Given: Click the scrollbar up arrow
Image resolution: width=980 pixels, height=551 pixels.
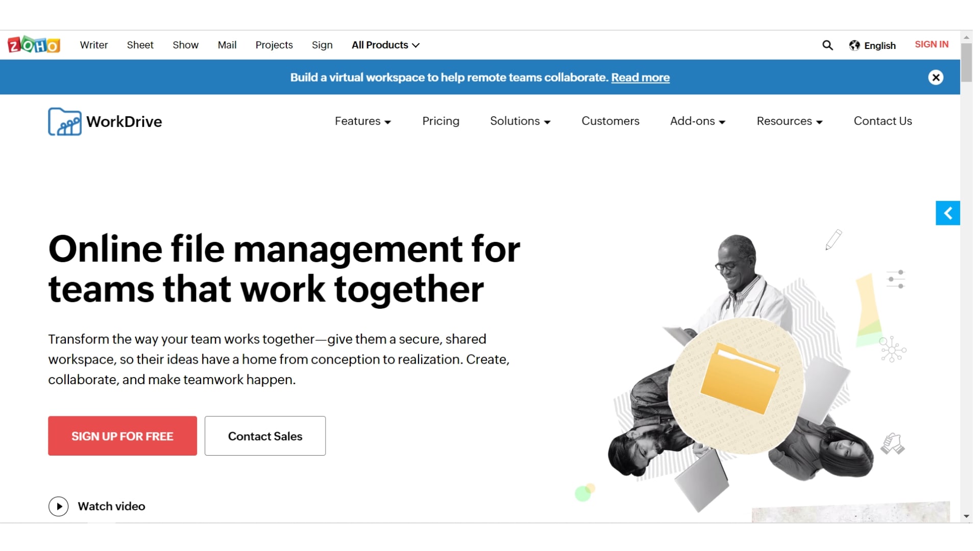Looking at the screenshot, I should [966, 37].
